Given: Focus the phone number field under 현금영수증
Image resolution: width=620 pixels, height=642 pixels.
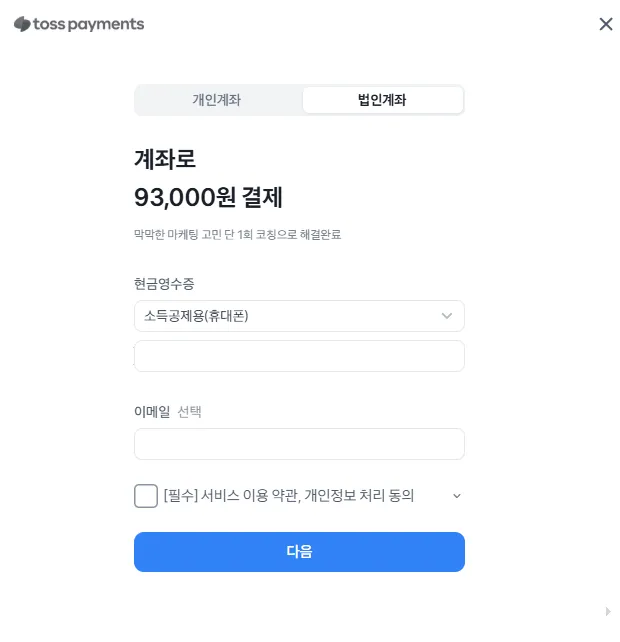Looking at the screenshot, I should (299, 356).
